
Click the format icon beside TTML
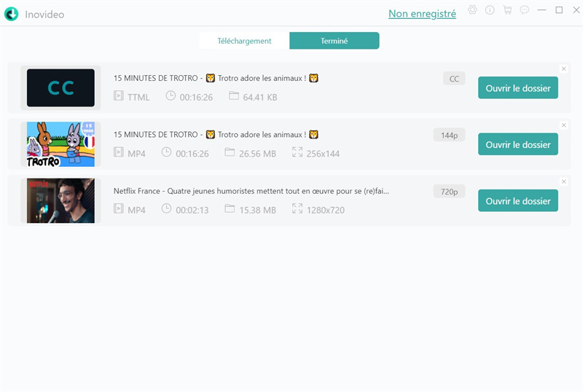(x=119, y=96)
